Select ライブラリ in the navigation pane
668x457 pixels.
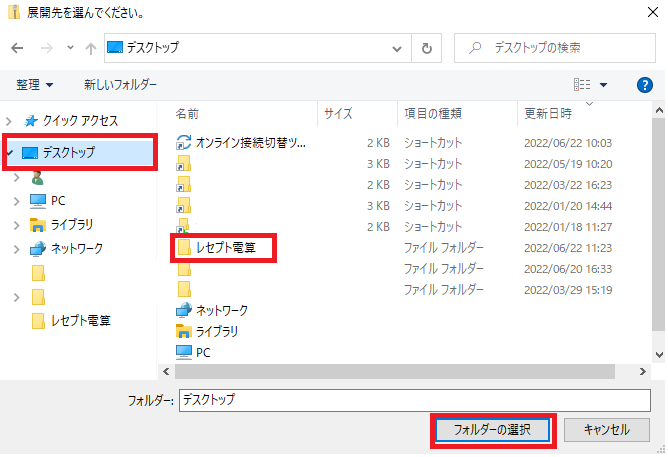[x=61, y=225]
